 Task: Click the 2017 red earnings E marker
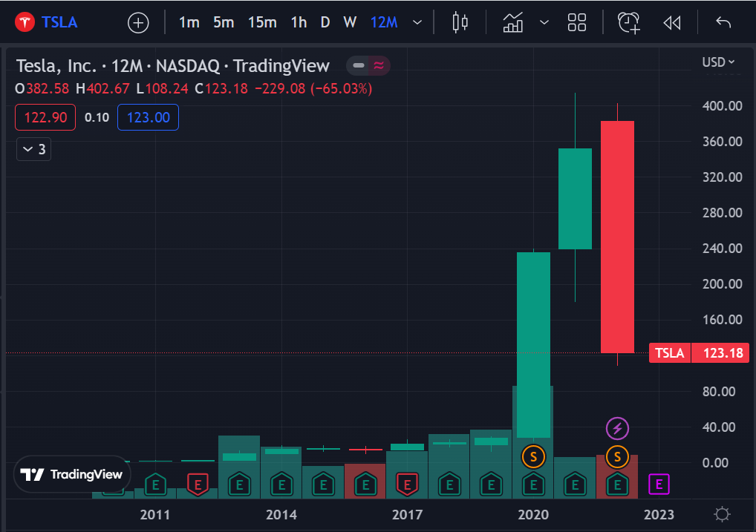[407, 485]
